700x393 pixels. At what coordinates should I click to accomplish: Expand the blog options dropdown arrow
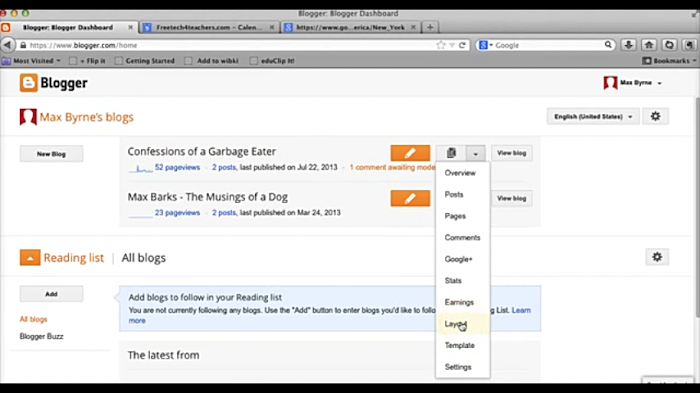(x=475, y=153)
